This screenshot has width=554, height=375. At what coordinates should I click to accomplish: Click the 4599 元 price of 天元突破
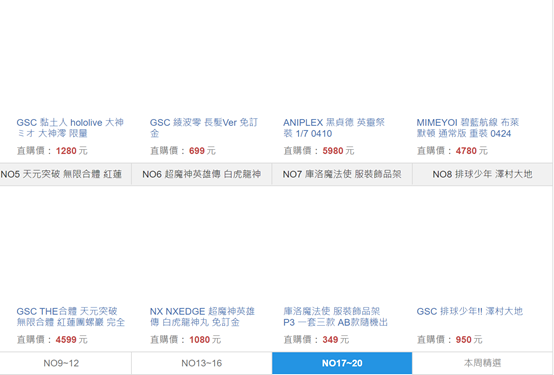[71, 340]
